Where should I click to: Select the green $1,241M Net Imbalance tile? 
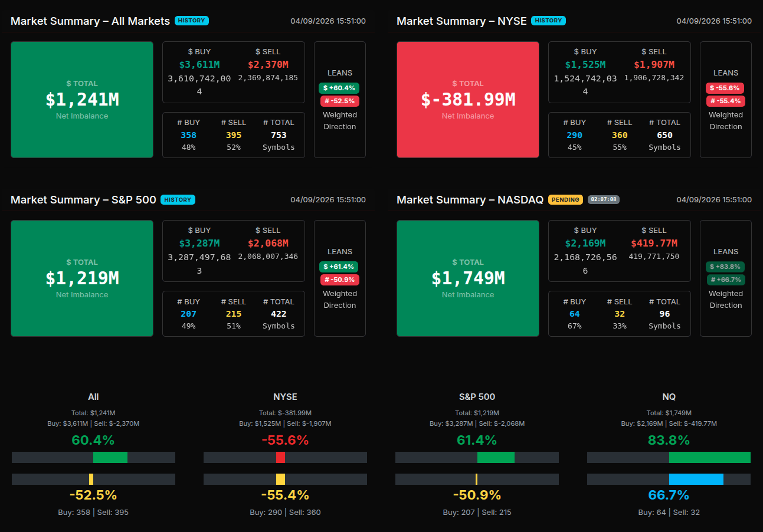point(82,100)
